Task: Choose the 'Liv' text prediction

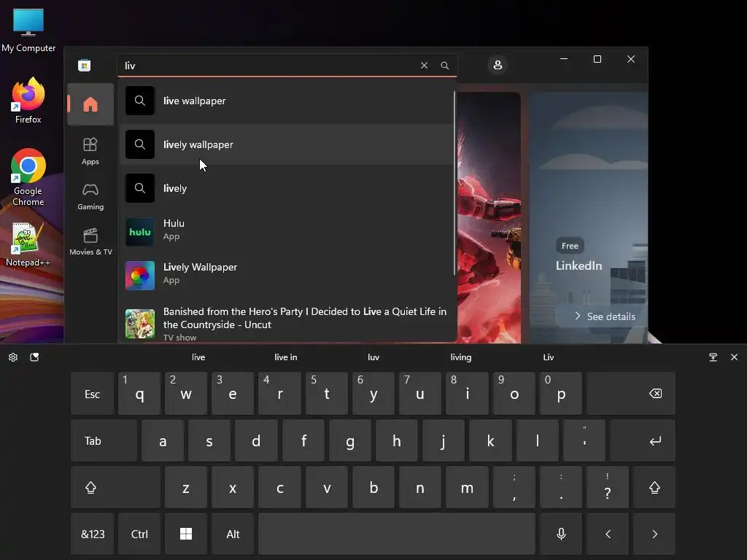Action: point(549,357)
